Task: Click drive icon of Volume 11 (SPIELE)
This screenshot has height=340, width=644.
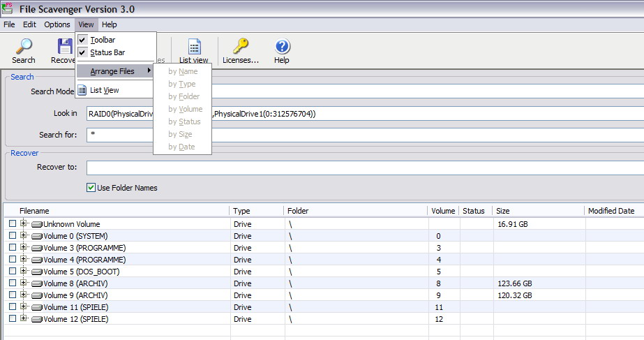Action: coord(37,307)
